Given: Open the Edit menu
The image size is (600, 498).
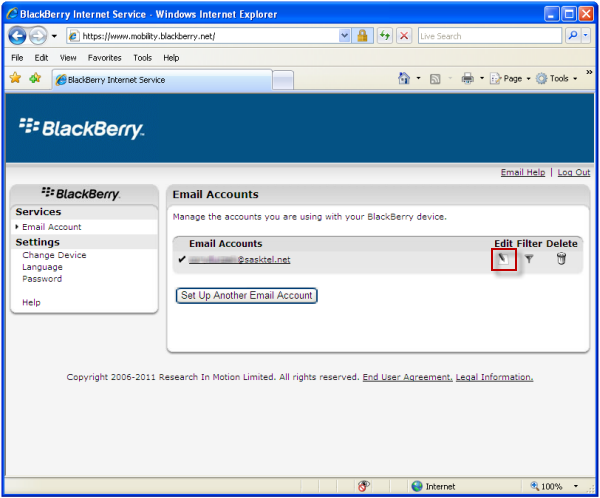Looking at the screenshot, I should [41, 58].
